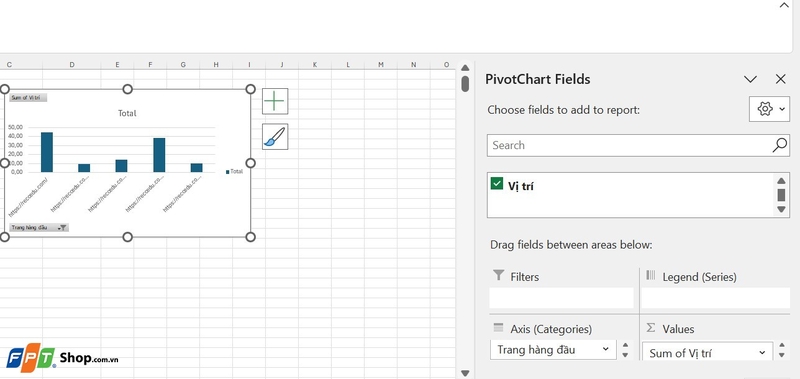Select the tallest first chart bar
800x379 pixels.
[x=47, y=152]
